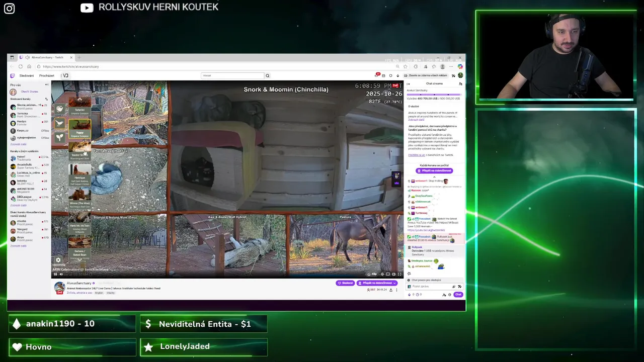The width and height of the screenshot is (644, 362).
Task: Open Twitch header more dots menu
Action: (x=61, y=76)
